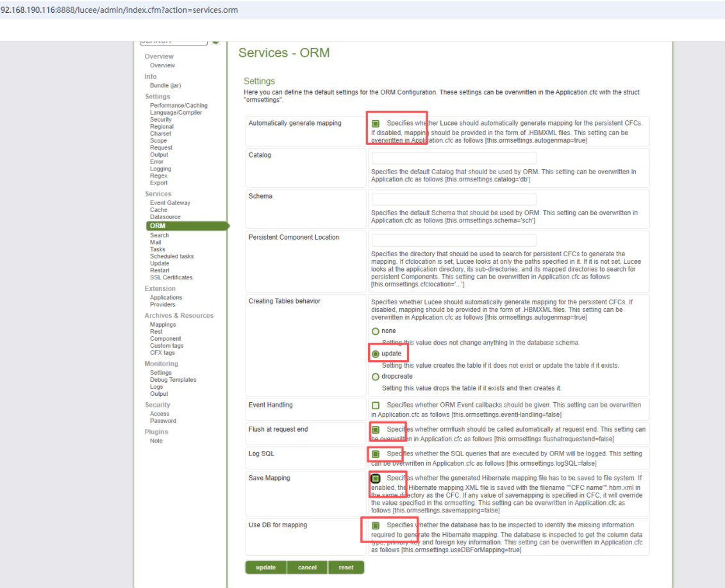Open Datasource in the Services menu
This screenshot has width=725, height=588.
point(165,217)
